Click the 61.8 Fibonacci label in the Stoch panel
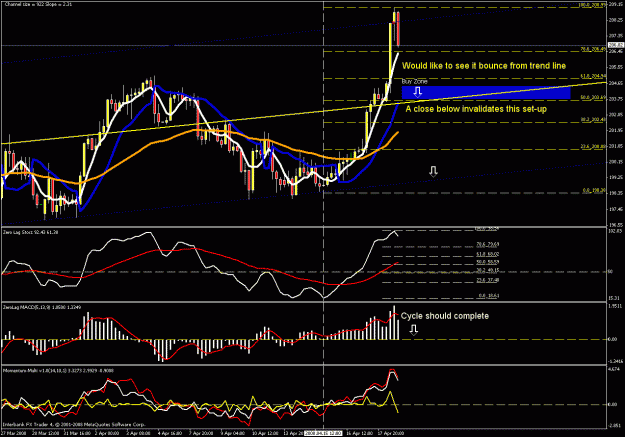Image resolution: width=625 pixels, height=437 pixels. pos(487,254)
